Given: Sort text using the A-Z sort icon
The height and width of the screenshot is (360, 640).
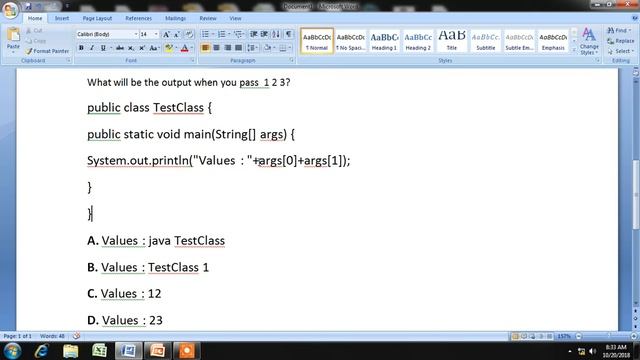Looking at the screenshot, I should (276, 34).
